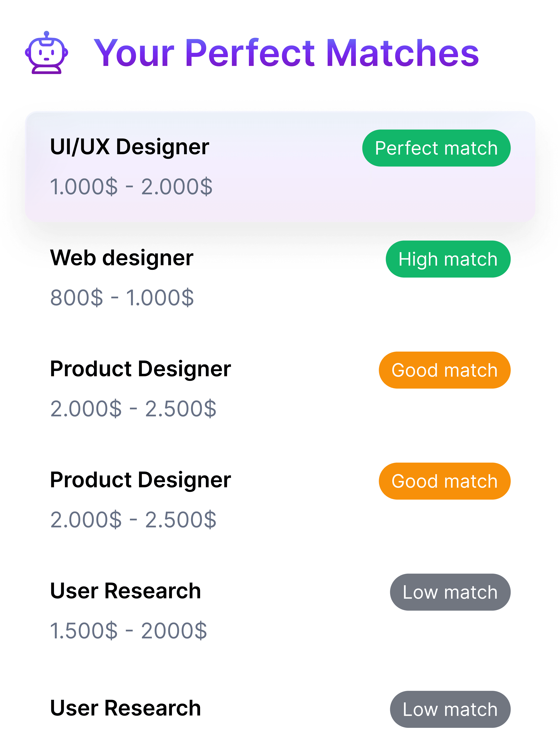Click the last gray Low match badge
Screen dimensions: 560x734
coord(450,709)
